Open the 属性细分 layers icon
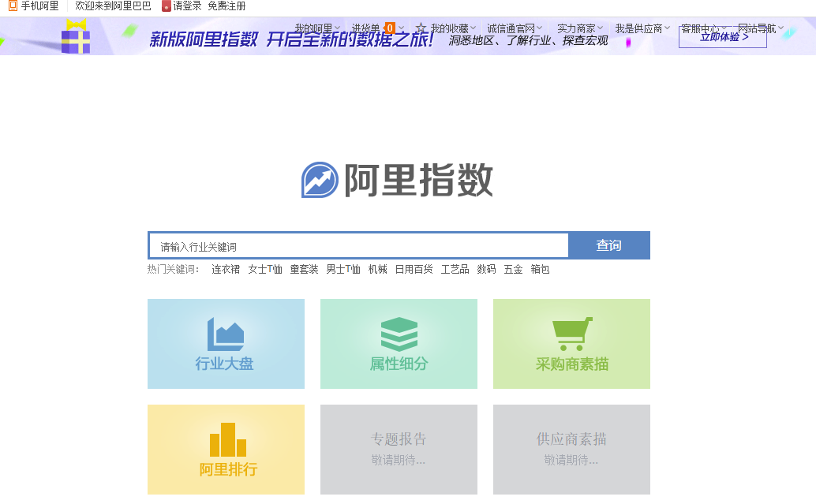This screenshot has height=504, width=816. point(399,334)
